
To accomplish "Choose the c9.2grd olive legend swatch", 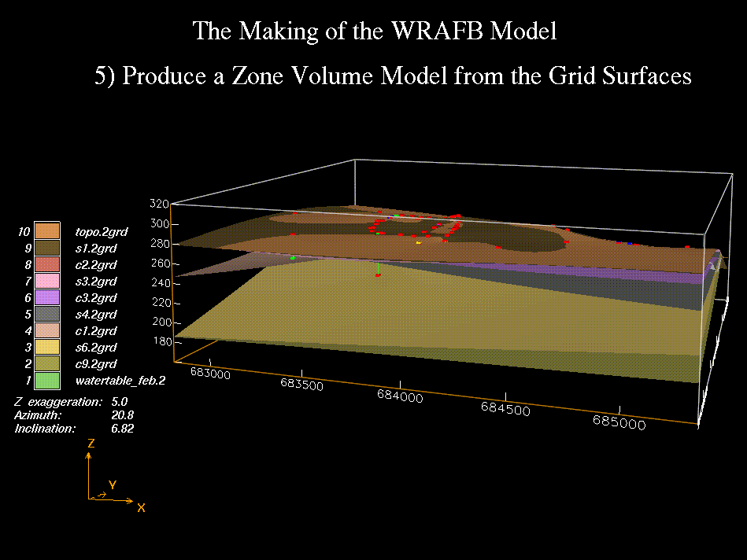I will [48, 363].
